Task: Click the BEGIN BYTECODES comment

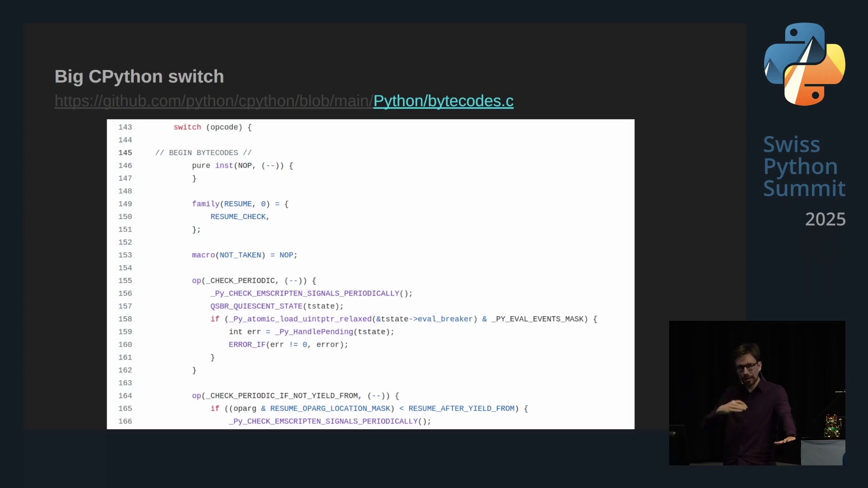Action: click(203, 153)
